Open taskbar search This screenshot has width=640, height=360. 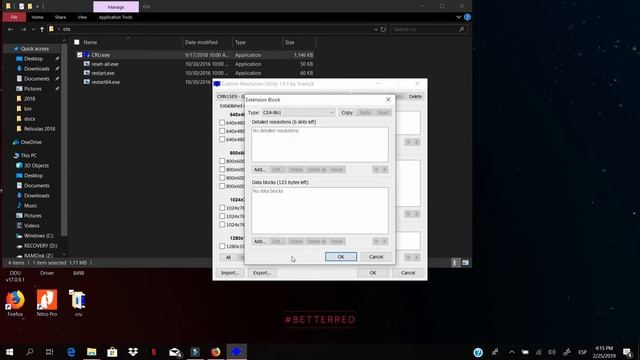click(x=29, y=352)
